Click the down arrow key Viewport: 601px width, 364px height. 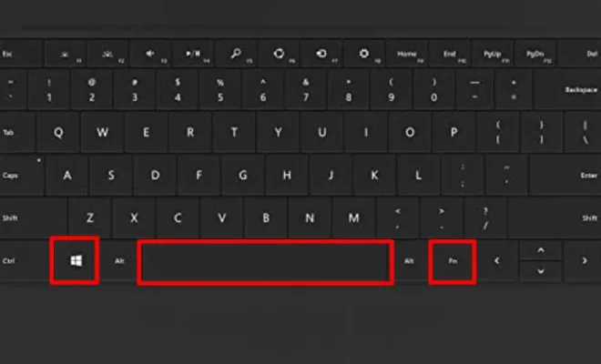point(541,271)
